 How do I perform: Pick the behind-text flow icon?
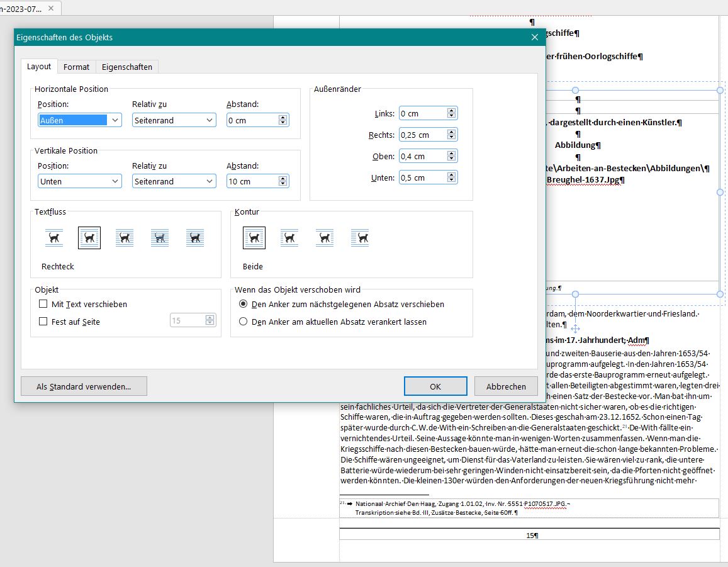coord(160,238)
